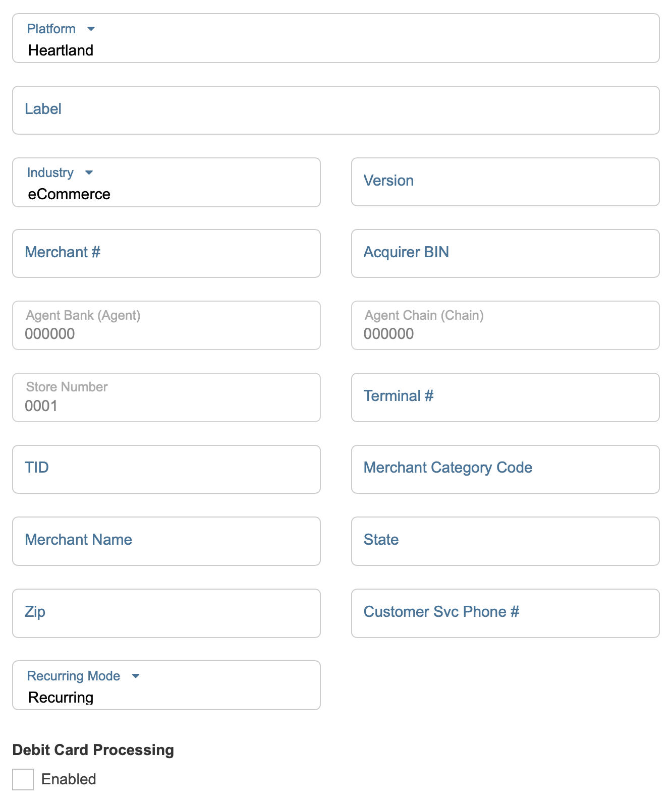The width and height of the screenshot is (672, 806).
Task: Enable Debit Card Processing checkbox
Action: click(23, 779)
